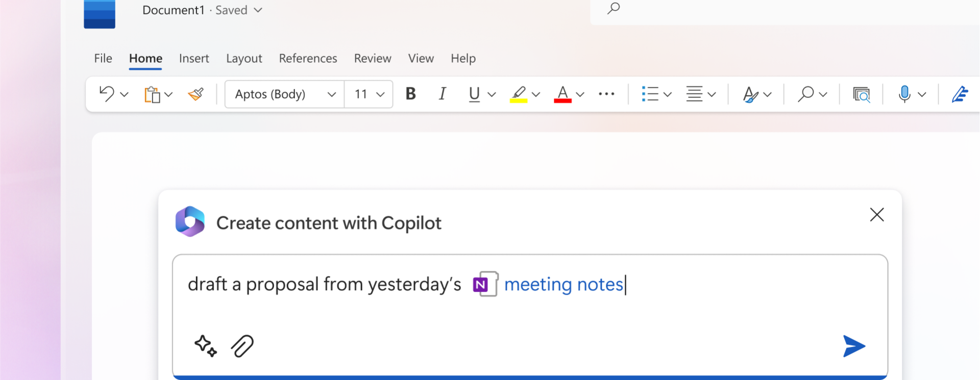Click the Paste clipboard icon
The width and height of the screenshot is (980, 380).
click(x=152, y=94)
